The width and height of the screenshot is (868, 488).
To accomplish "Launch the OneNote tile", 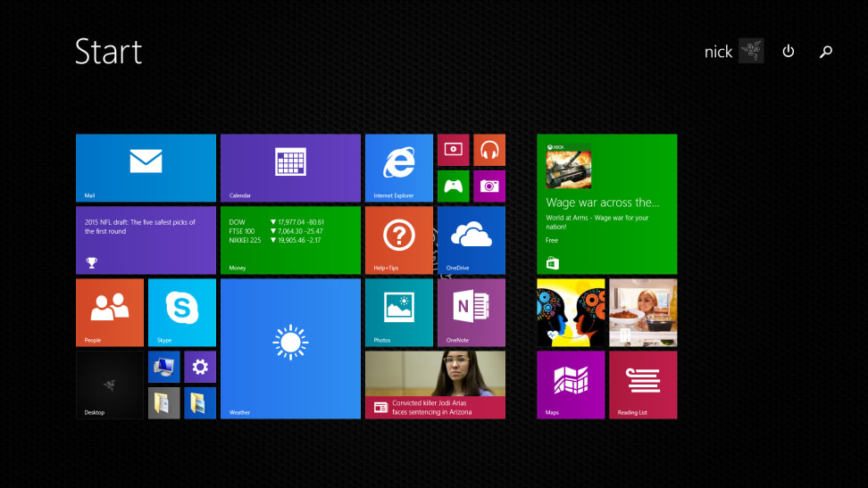I will [x=472, y=312].
